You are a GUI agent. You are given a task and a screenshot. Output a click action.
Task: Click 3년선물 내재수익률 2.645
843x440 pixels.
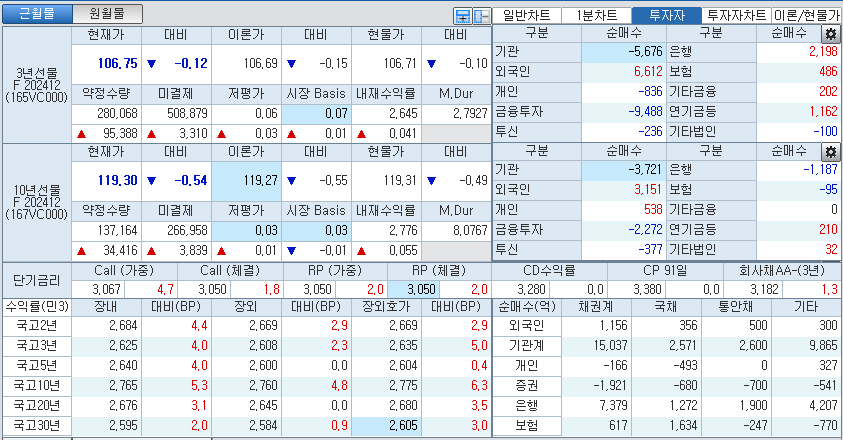(x=386, y=113)
